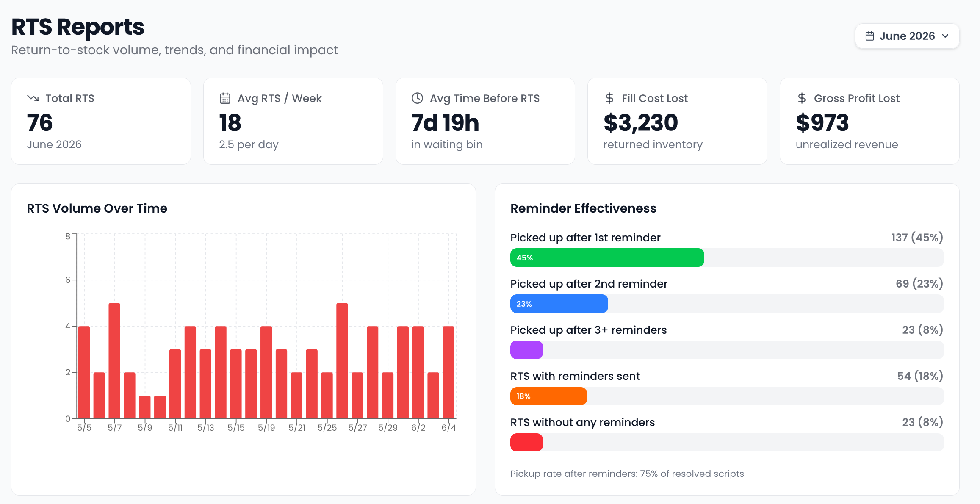Click the 'RTS Volume Over Time' chart title
Viewport: 980px width, 504px height.
[97, 208]
